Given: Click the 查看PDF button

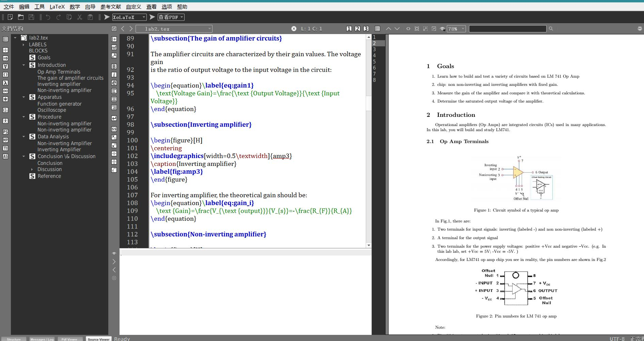Looking at the screenshot, I should click(x=169, y=17).
